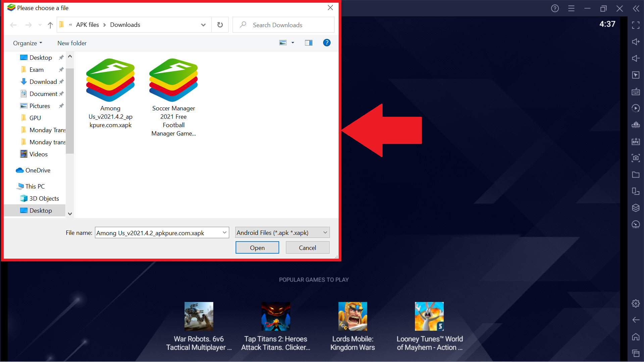This screenshot has height=362, width=644.
Task: Click the change view icon in dialog
Action: pos(283,43)
